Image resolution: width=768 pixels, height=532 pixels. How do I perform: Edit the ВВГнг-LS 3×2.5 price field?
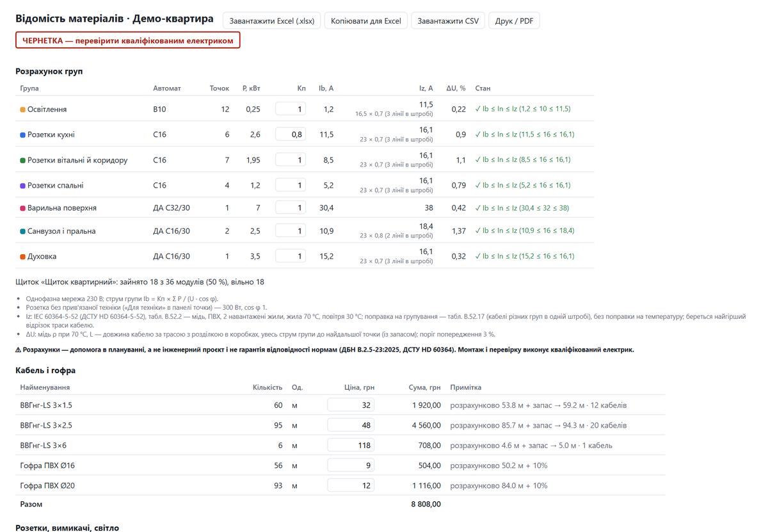[351, 425]
